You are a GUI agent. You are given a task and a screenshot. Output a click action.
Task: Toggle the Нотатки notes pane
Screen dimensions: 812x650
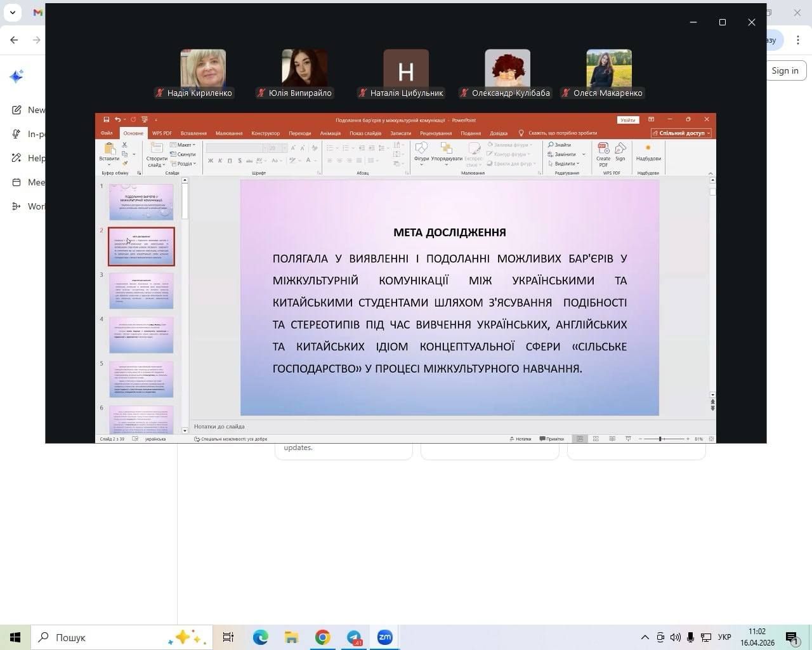click(520, 439)
